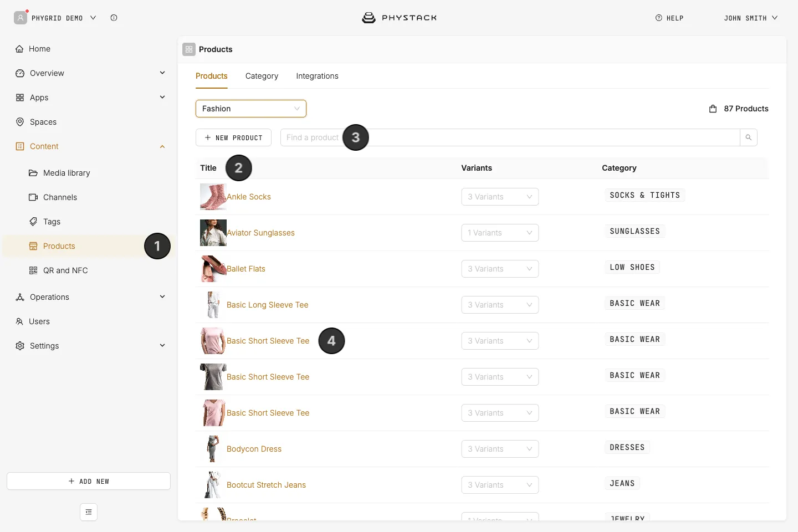Select the Products tab
This screenshot has height=532, width=798.
[x=212, y=76]
